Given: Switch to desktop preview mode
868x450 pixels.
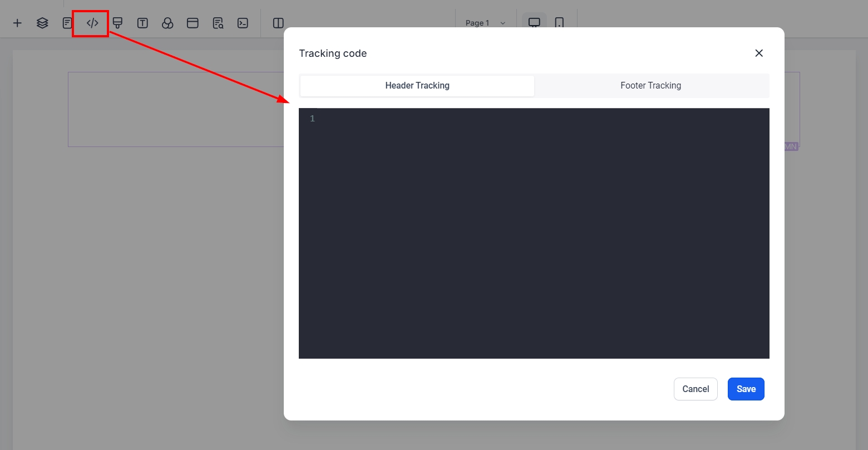Looking at the screenshot, I should pyautogui.click(x=534, y=23).
